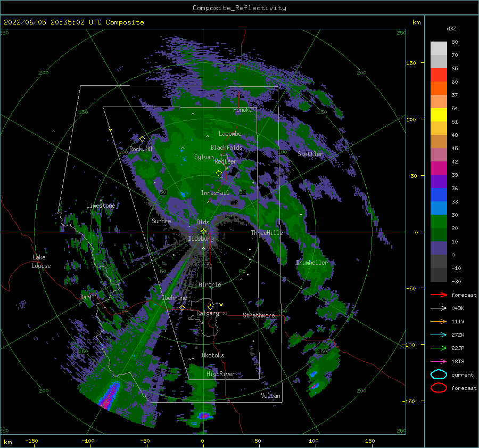Click the intense storm cell south of HighRiver
The height and width of the screenshot is (448, 479).
(x=204, y=416)
